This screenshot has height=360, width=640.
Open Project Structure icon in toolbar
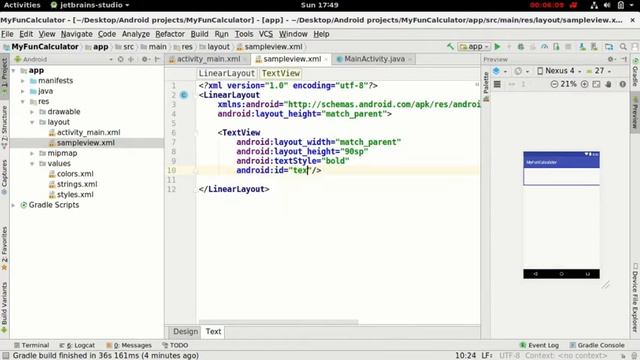609,47
